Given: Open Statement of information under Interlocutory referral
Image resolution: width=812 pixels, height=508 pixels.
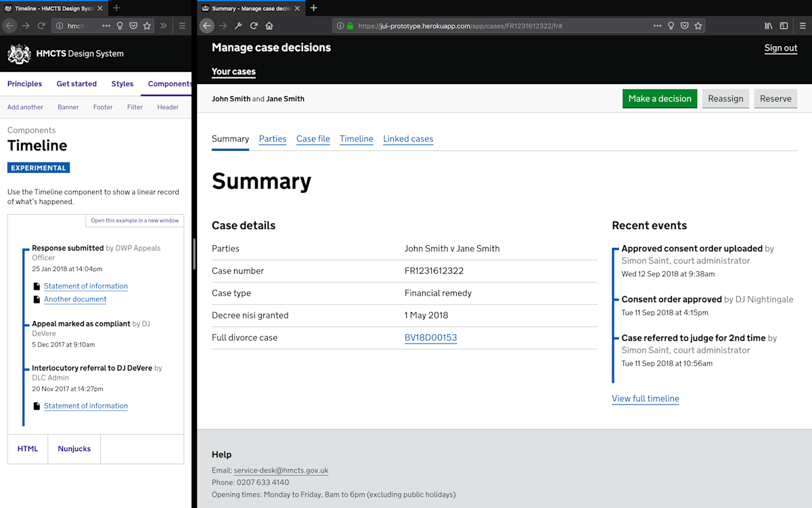Looking at the screenshot, I should coord(86,406).
